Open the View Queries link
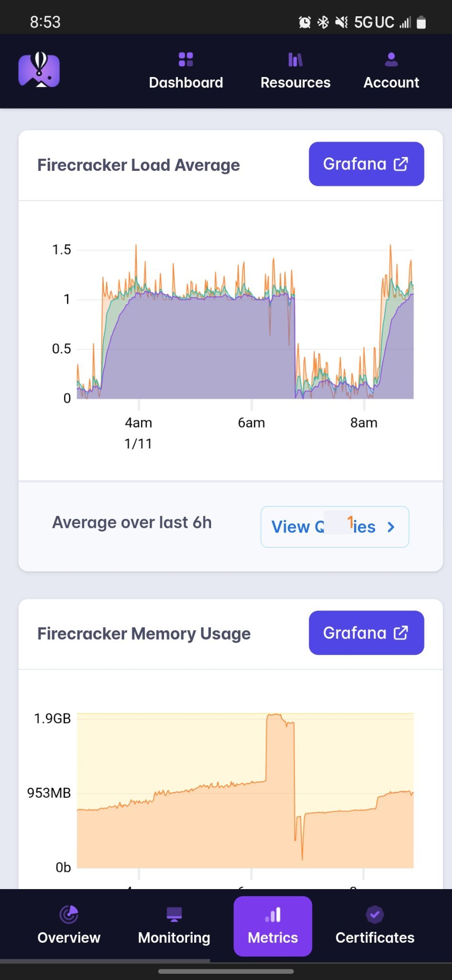This screenshot has width=452, height=980. (335, 527)
